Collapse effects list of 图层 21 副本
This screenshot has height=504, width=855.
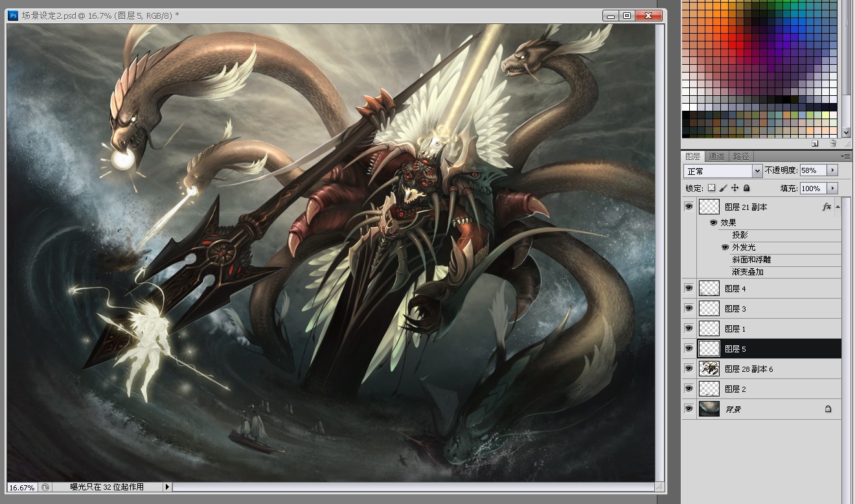click(838, 207)
